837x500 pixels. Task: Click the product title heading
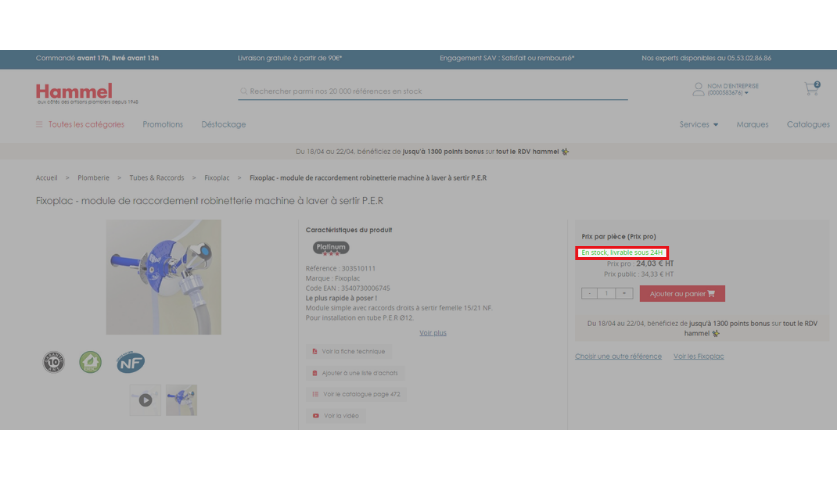coord(209,201)
